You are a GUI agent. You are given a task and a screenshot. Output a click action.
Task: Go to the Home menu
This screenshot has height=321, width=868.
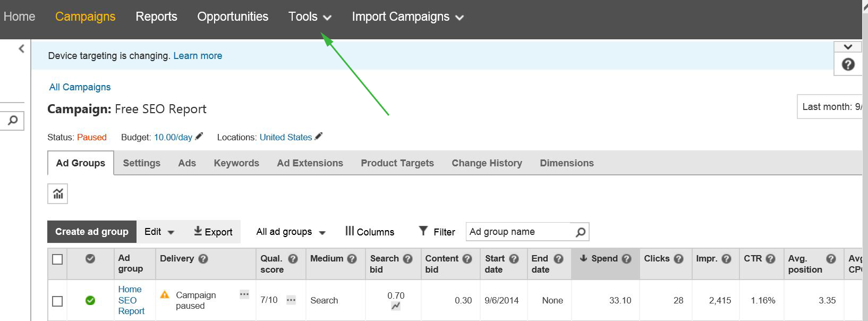click(x=19, y=17)
